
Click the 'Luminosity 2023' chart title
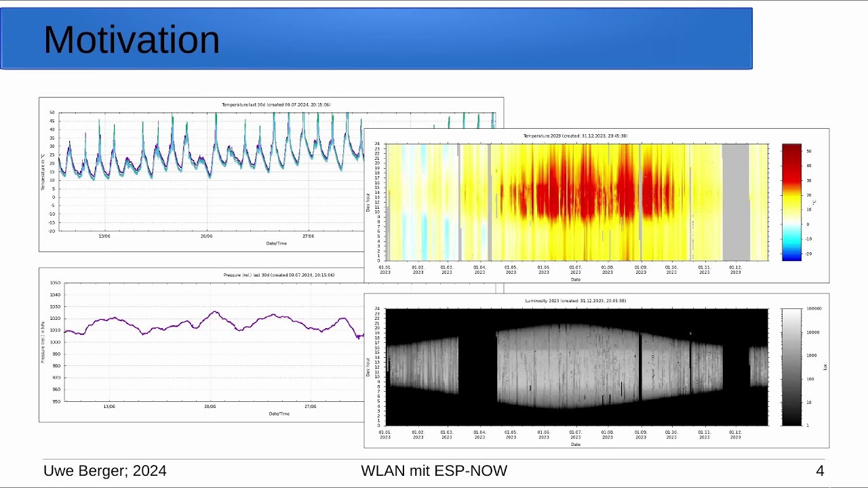pyautogui.click(x=575, y=300)
